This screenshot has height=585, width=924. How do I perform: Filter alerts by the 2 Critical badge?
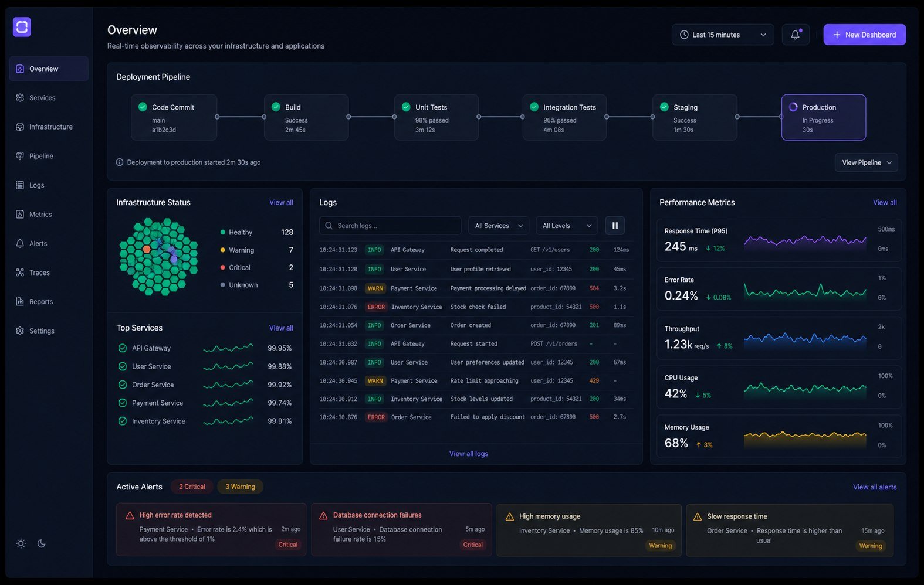(192, 487)
